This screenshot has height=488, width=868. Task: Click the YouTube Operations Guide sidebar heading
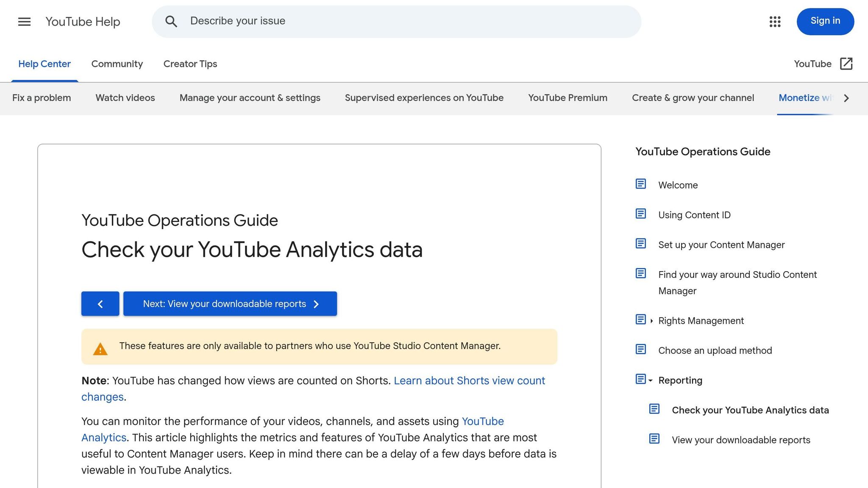[x=703, y=152]
